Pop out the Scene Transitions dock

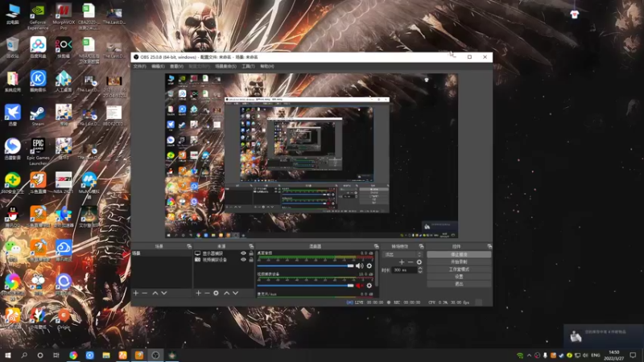421,246
